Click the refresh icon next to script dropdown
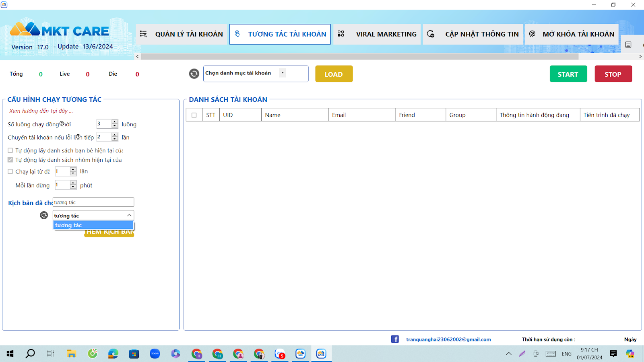Image resolution: width=644 pixels, height=362 pixels. [x=44, y=215]
